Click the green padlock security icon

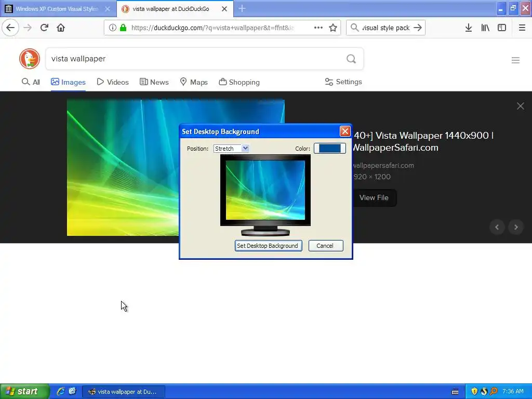pos(123,28)
